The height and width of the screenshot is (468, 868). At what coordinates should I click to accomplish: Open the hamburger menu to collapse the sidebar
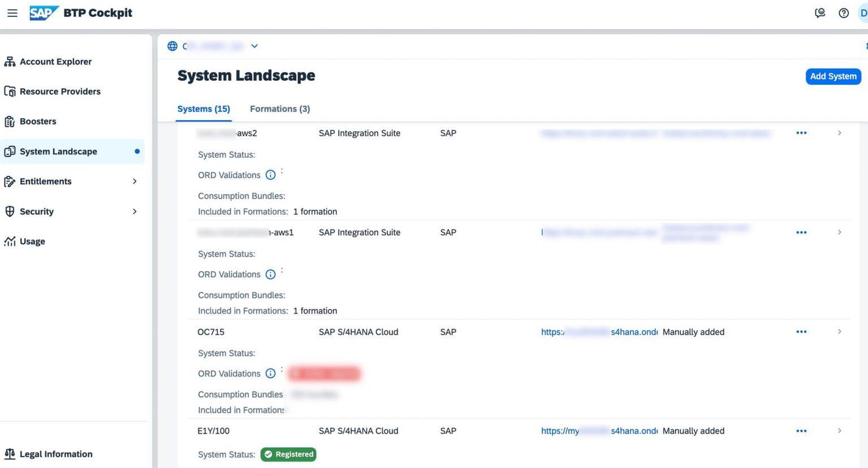[12, 12]
